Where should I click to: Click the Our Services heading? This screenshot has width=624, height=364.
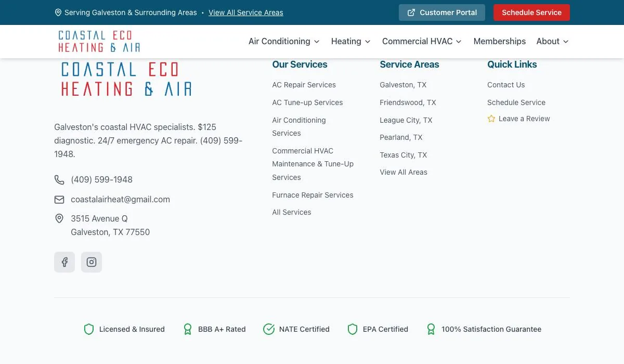tap(300, 64)
